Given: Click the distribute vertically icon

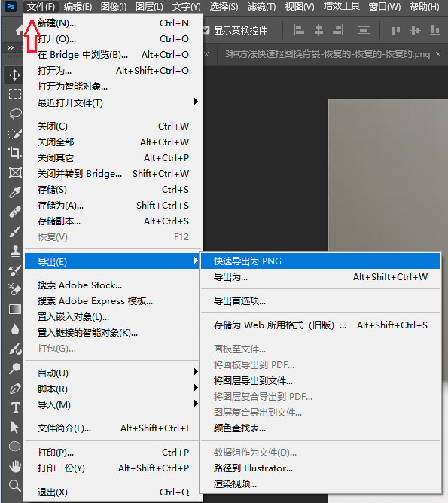Looking at the screenshot, I should (364, 30).
